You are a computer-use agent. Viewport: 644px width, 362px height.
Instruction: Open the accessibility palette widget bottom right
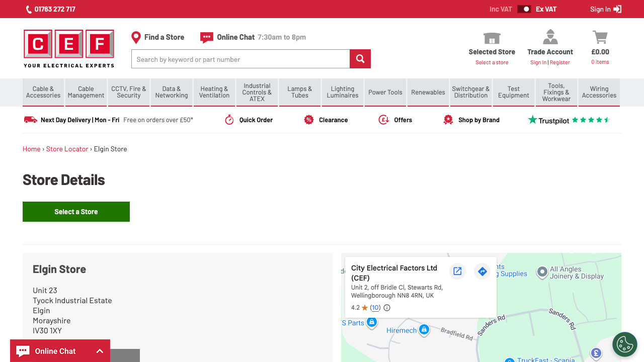[x=625, y=344]
